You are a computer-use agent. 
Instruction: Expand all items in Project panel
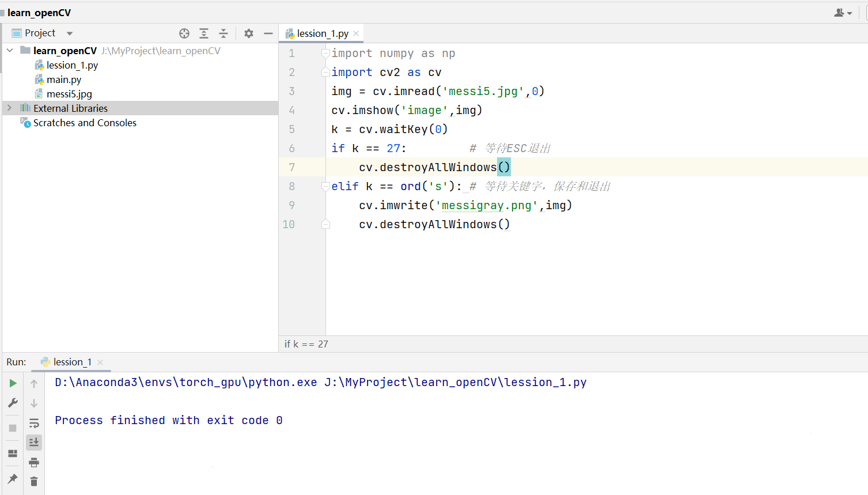coord(204,33)
